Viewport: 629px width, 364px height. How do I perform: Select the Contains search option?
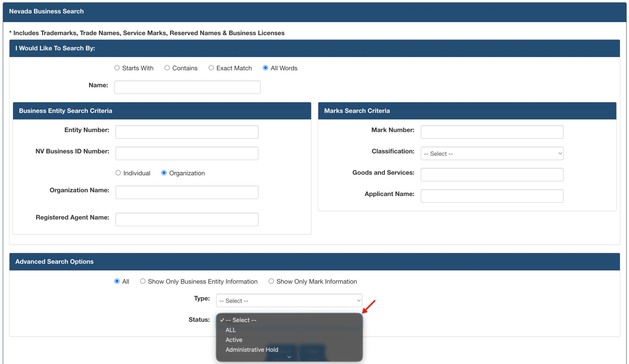(x=167, y=68)
